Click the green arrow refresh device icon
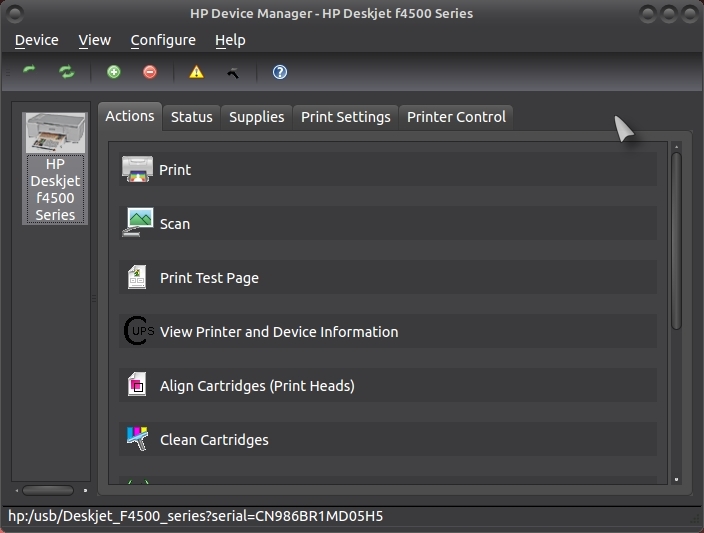This screenshot has height=533, width=704. pyautogui.click(x=29, y=71)
